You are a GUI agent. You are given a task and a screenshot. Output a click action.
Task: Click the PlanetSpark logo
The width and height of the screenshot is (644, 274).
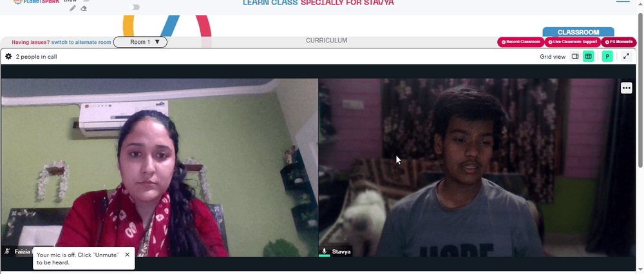(x=36, y=2)
